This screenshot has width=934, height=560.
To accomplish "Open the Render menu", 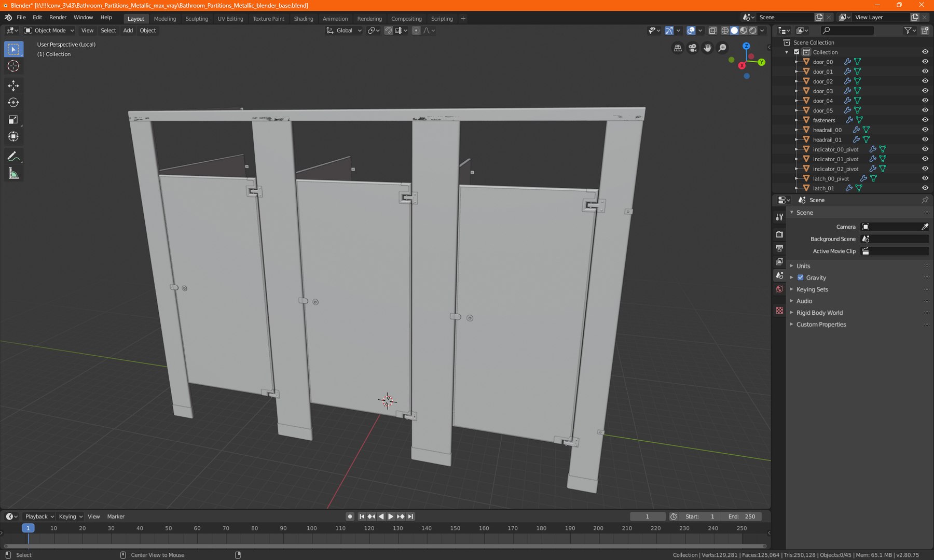I will tap(58, 18).
